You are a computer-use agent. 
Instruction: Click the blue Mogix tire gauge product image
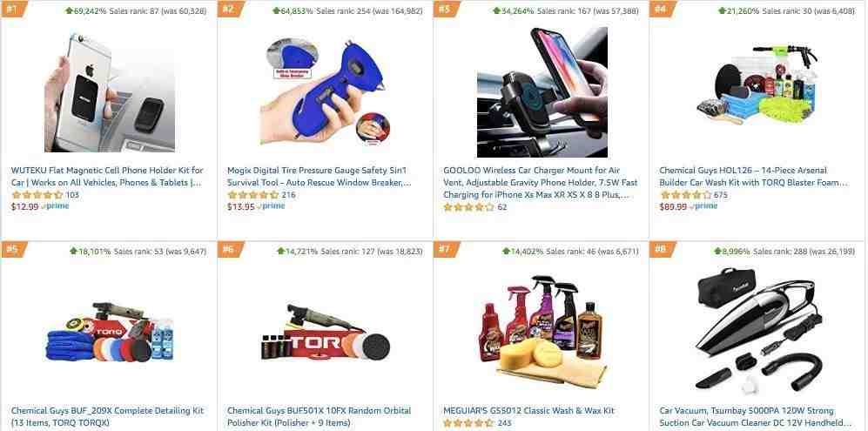tap(325, 91)
